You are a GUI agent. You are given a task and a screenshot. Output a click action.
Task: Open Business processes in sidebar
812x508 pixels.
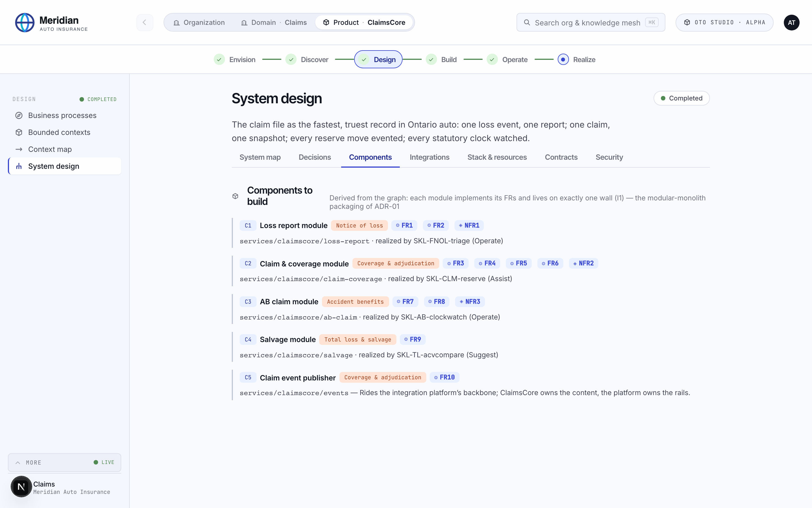pos(65,116)
